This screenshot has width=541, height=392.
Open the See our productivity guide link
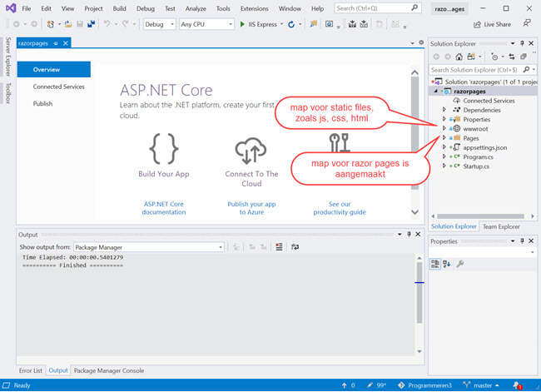pos(340,208)
